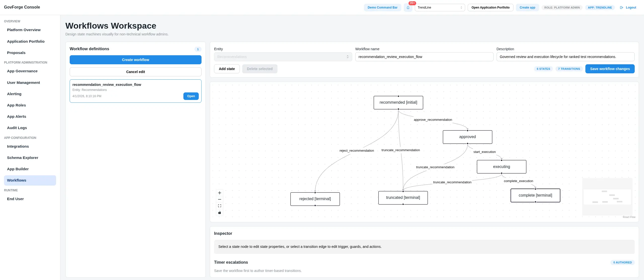Screen dimensions: 644x280
Task: Select the rejected [terminal] state node
Action: pos(315,199)
